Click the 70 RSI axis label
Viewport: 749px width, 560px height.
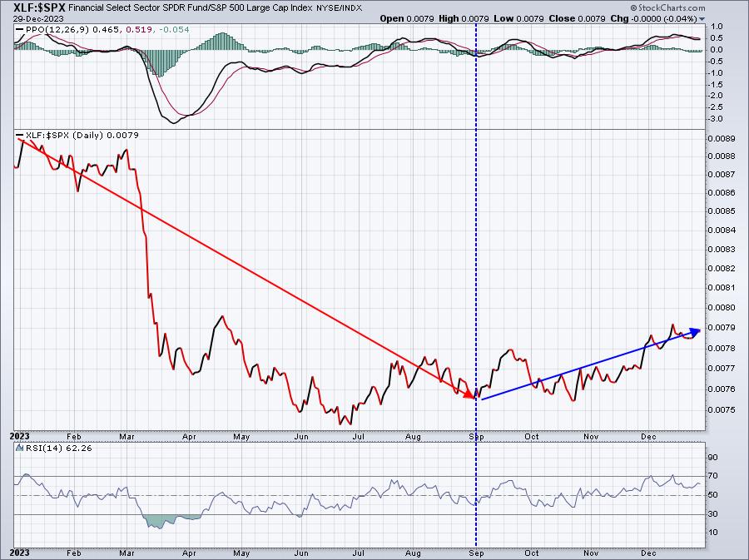pyautogui.click(x=712, y=476)
